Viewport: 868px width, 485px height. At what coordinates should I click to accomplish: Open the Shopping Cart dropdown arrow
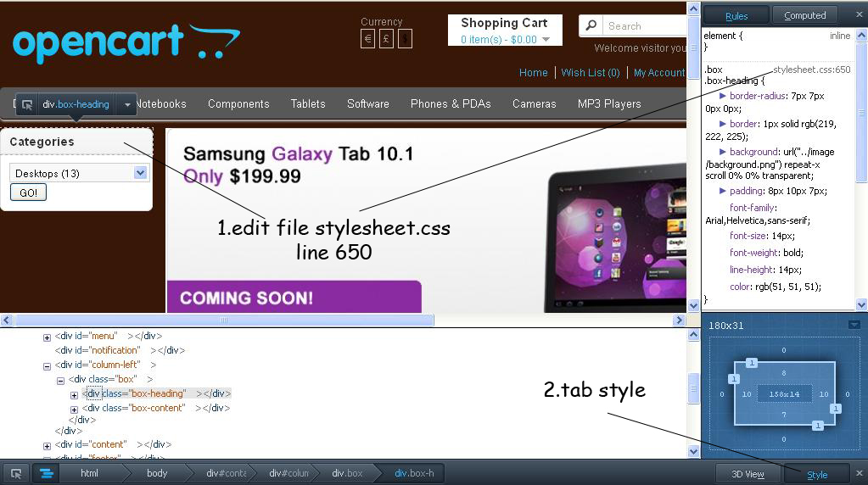546,39
